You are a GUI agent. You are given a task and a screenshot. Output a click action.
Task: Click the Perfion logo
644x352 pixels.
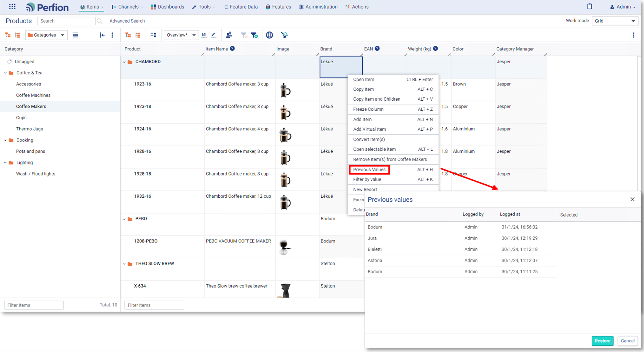[47, 7]
